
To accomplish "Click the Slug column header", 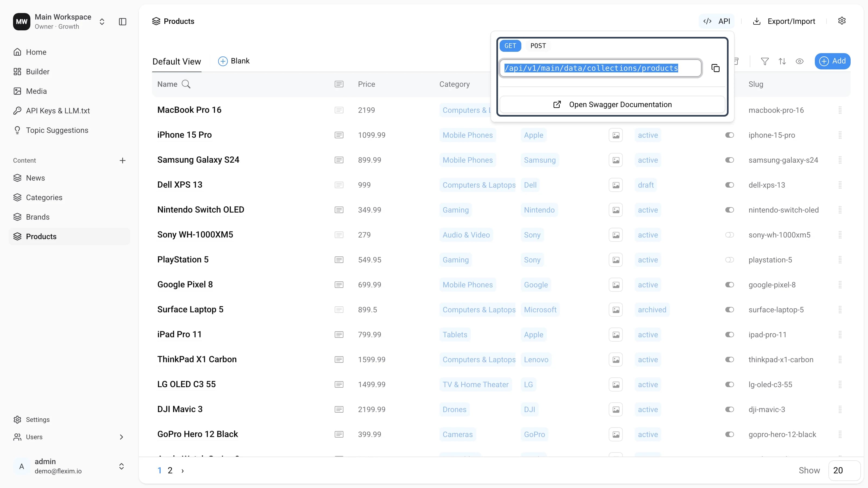I will click(x=756, y=84).
